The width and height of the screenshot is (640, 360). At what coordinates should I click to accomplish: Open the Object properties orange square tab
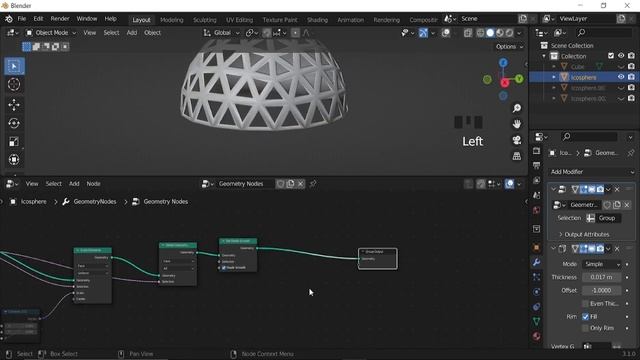click(x=536, y=248)
